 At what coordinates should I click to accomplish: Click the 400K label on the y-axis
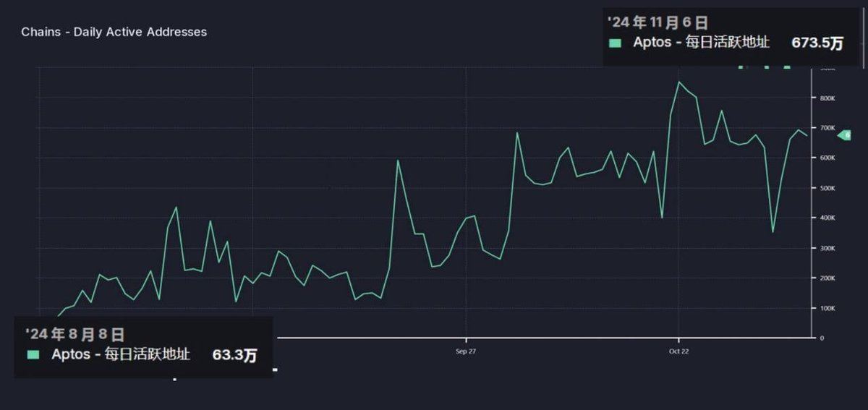(827, 218)
